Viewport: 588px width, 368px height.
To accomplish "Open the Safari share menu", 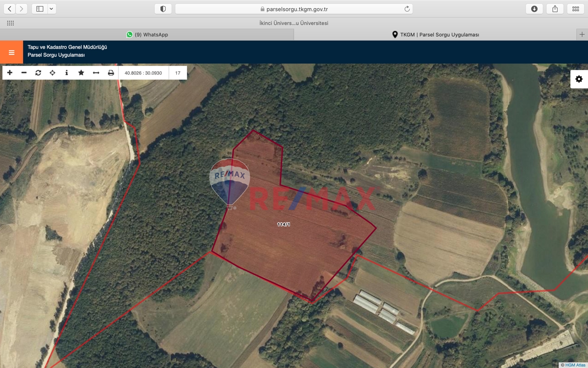I will pyautogui.click(x=555, y=9).
